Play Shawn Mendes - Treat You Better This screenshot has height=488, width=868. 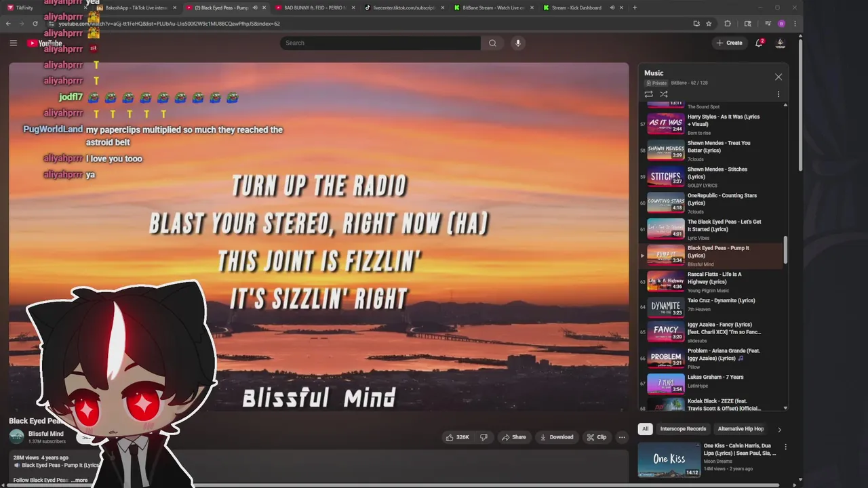[x=712, y=150]
